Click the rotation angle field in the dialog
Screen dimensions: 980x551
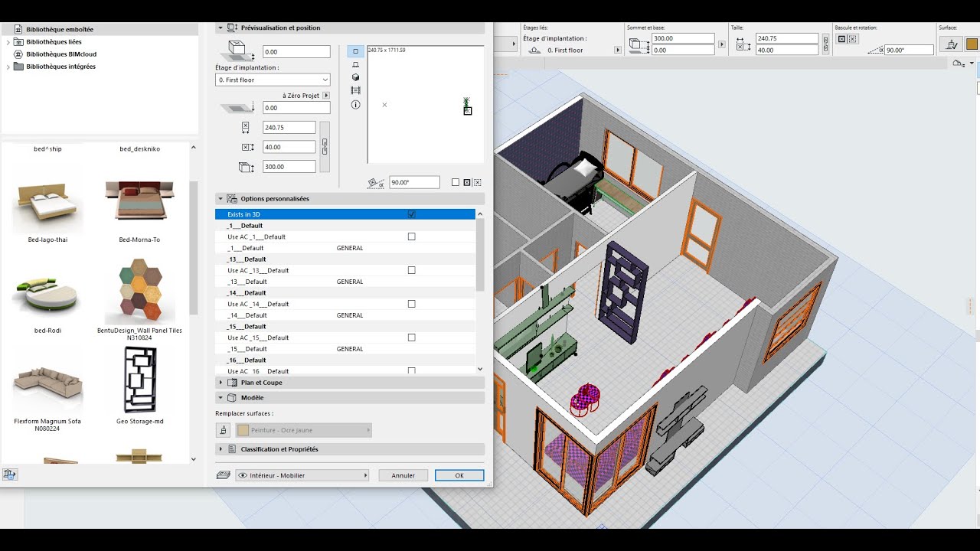coord(414,182)
